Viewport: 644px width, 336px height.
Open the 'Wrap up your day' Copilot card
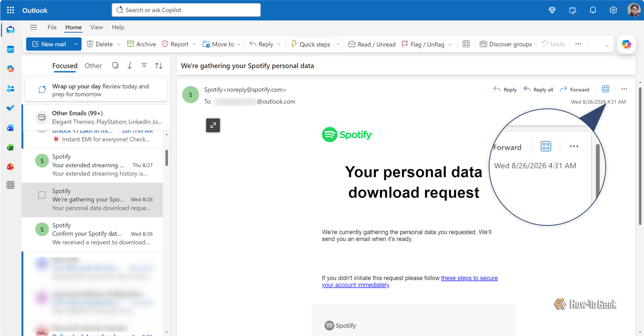(96, 90)
